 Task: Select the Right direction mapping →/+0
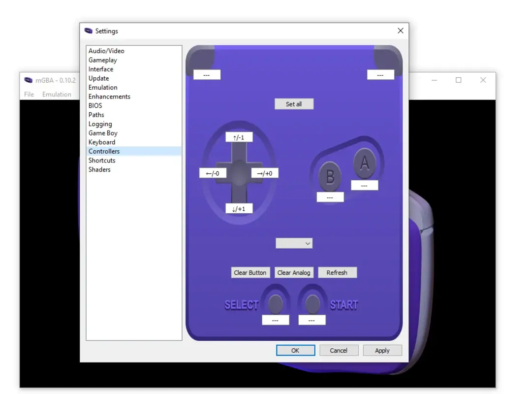(265, 173)
